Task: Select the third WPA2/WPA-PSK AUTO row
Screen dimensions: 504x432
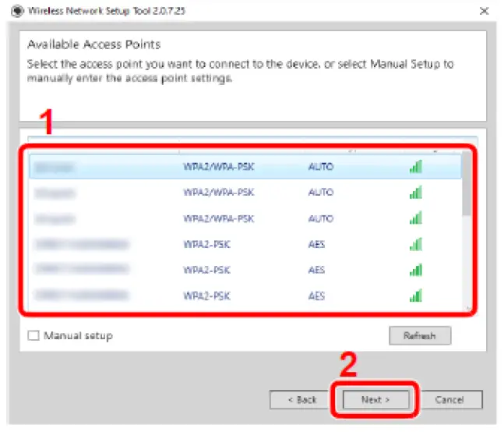Action: coord(245,219)
